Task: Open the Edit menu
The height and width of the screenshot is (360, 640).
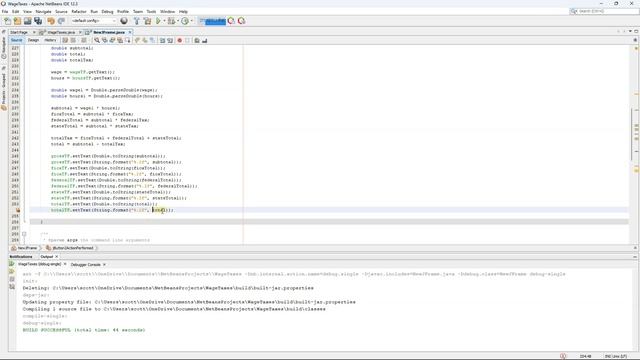Action: point(16,11)
